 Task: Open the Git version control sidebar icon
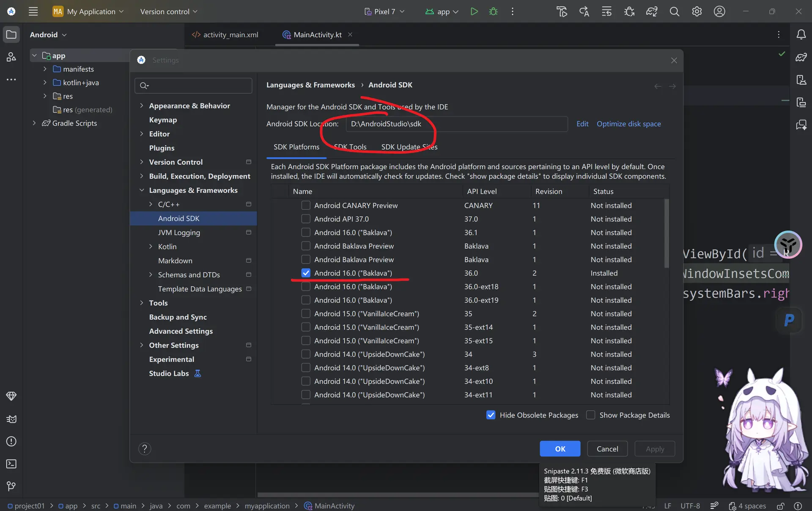point(11,486)
